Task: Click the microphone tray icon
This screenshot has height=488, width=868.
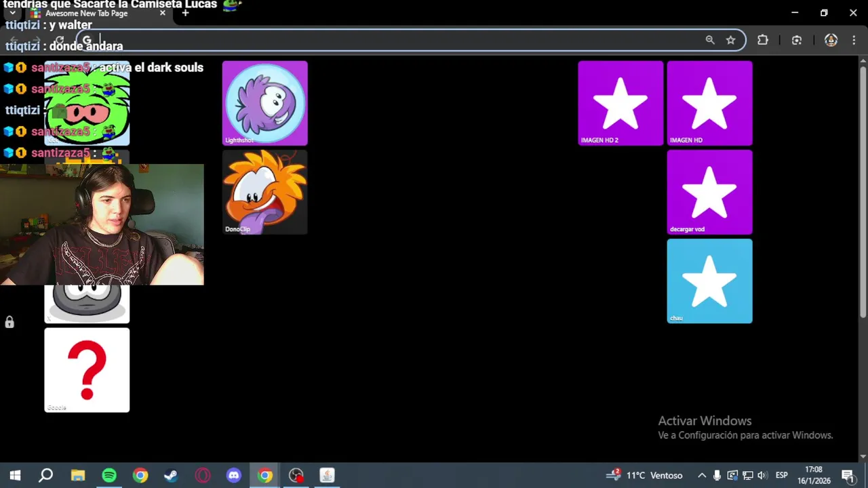Action: [717, 475]
